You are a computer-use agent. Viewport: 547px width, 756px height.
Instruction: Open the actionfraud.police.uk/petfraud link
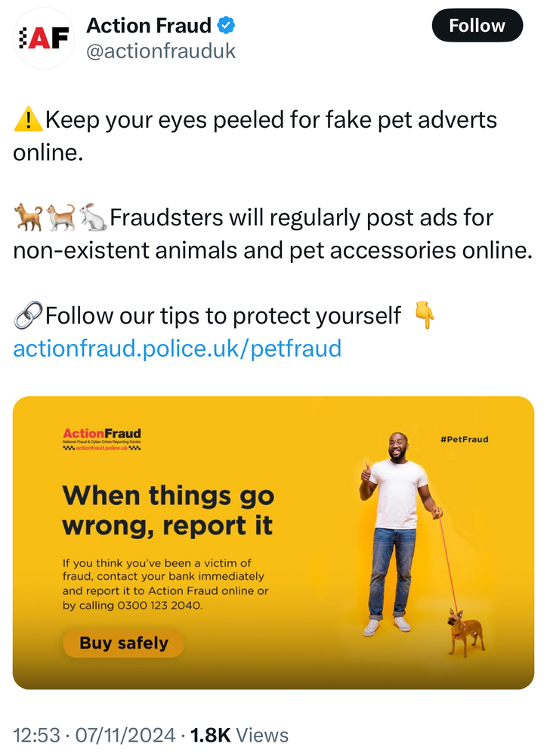[x=177, y=348]
